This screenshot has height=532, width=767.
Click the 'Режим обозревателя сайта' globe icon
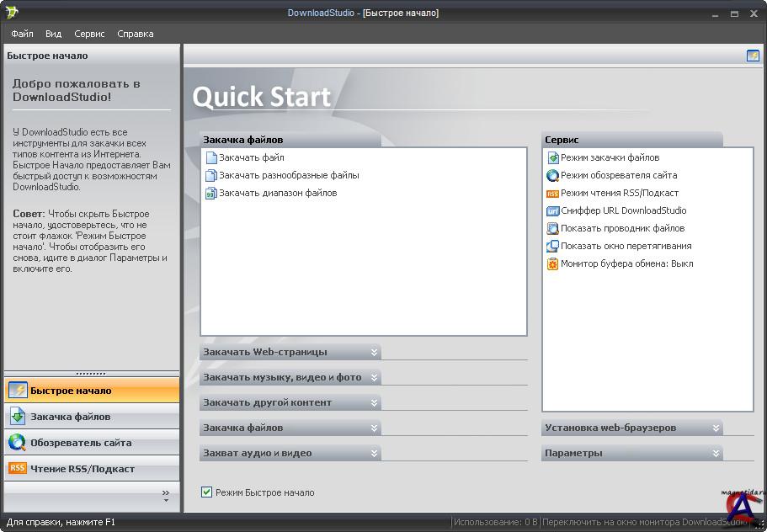pos(553,176)
